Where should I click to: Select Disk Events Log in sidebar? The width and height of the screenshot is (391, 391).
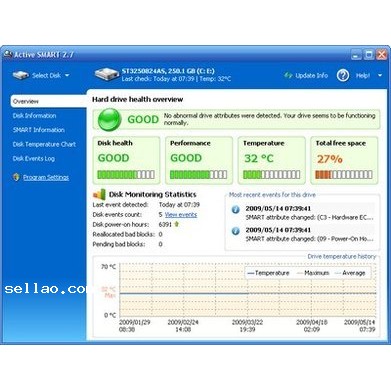(x=34, y=159)
